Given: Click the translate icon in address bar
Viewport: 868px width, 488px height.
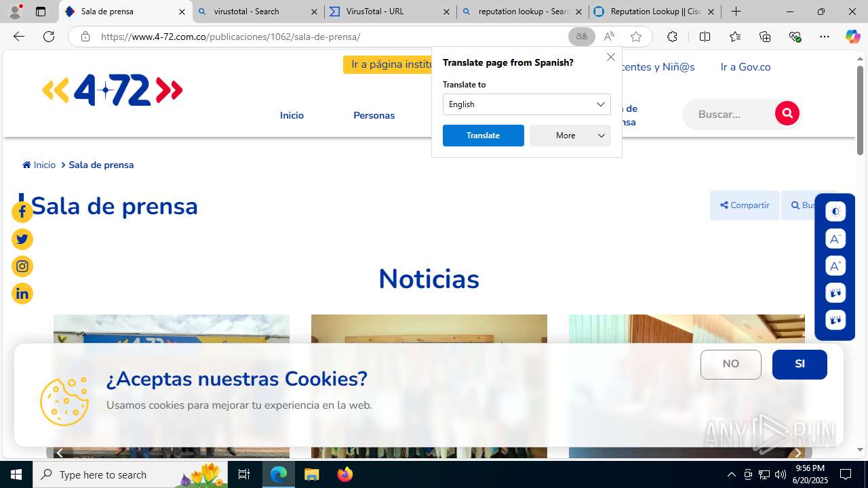Looking at the screenshot, I should (x=581, y=37).
